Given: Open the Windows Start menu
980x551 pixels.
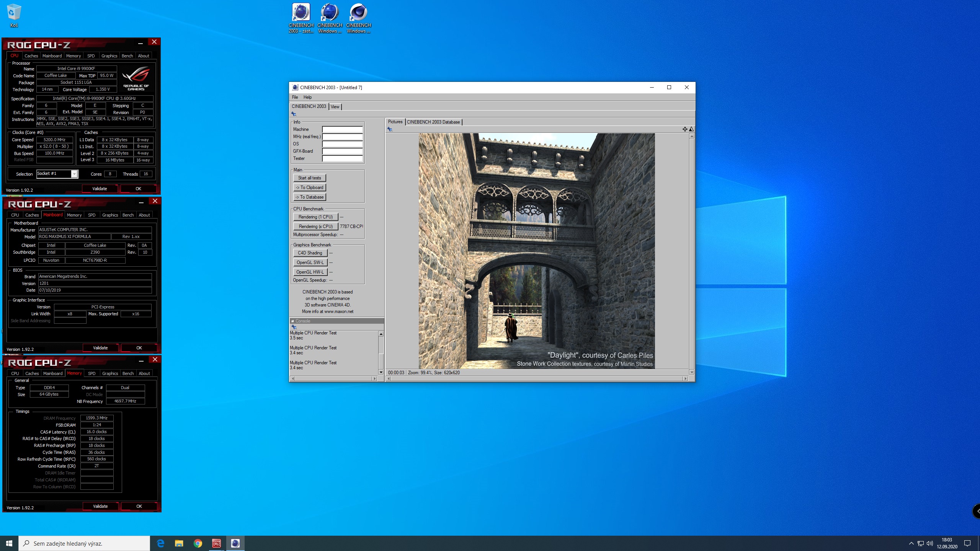Looking at the screenshot, I should click(9, 543).
